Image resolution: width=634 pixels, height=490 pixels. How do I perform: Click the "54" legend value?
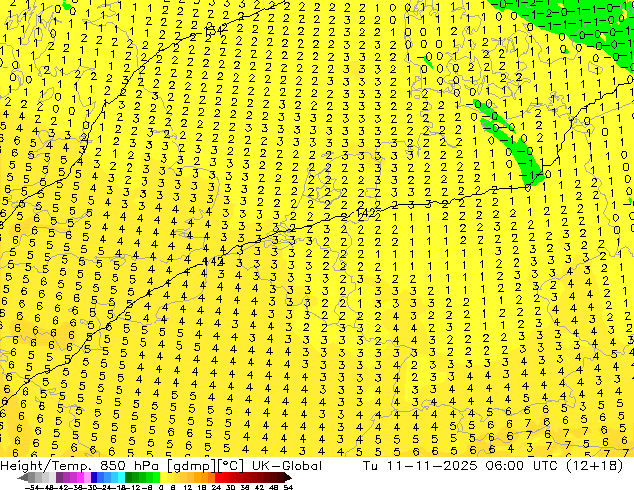288,488
